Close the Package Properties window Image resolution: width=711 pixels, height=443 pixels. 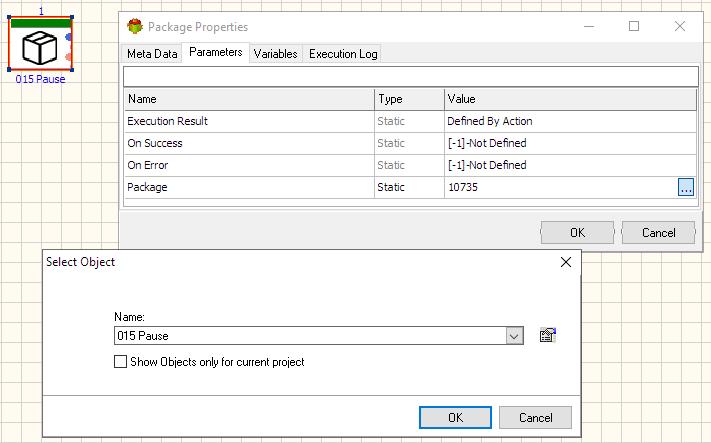(680, 26)
